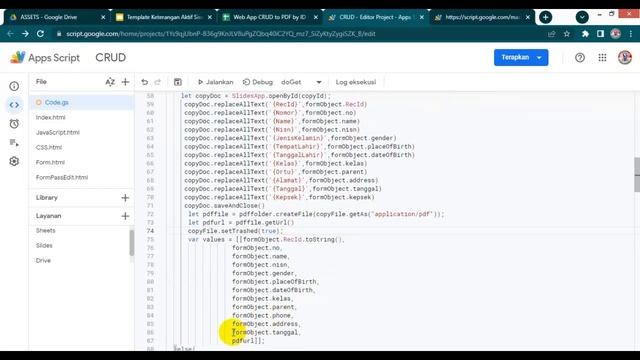Image resolution: width=640 pixels, height=360 pixels.
Task: Open Log eksekusi
Action: [x=356, y=82]
